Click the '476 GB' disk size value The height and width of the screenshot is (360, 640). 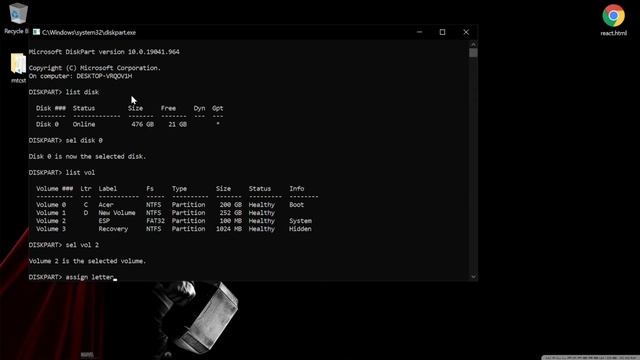click(142, 124)
